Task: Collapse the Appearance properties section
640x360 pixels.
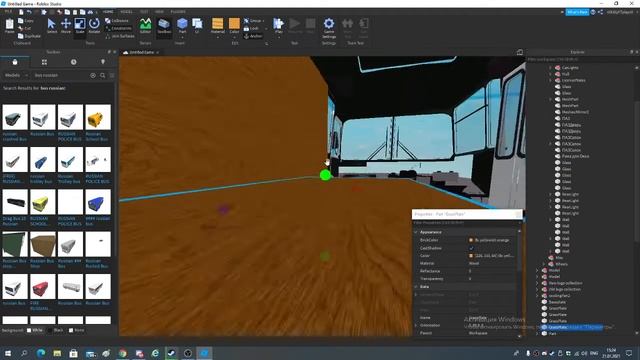Action: pos(416,232)
